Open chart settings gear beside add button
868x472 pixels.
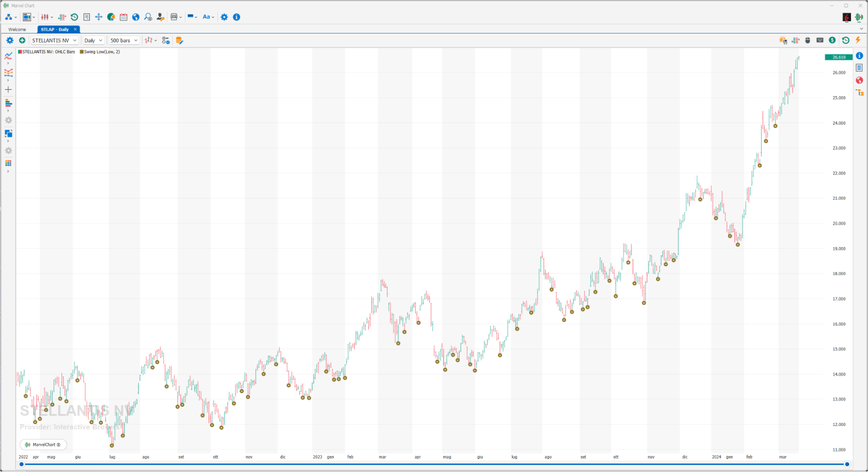10,40
